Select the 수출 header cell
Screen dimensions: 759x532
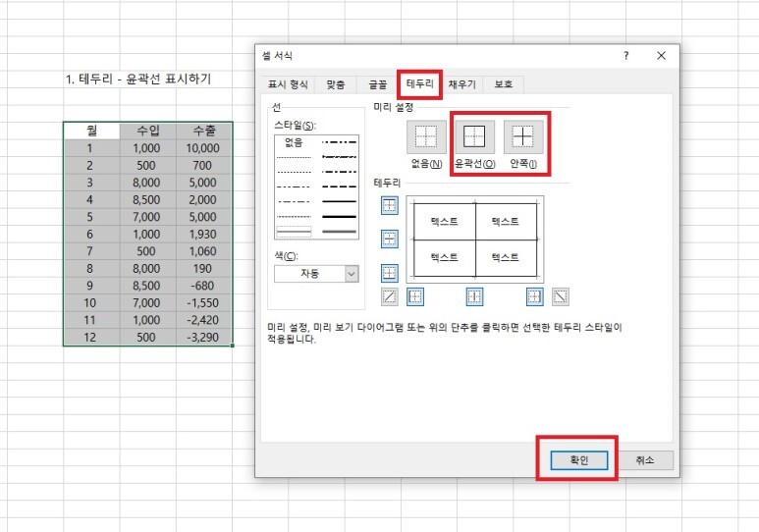click(x=204, y=131)
